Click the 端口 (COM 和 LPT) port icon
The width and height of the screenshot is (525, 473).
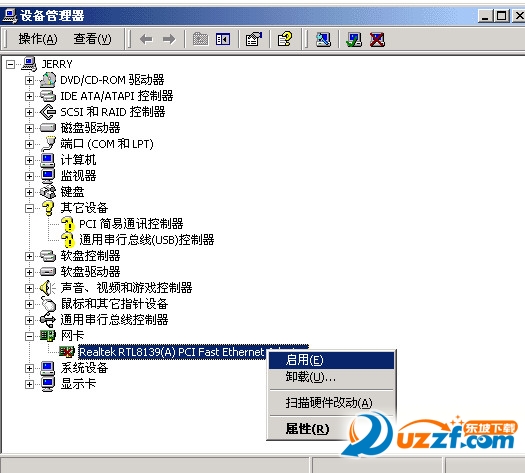(48, 144)
